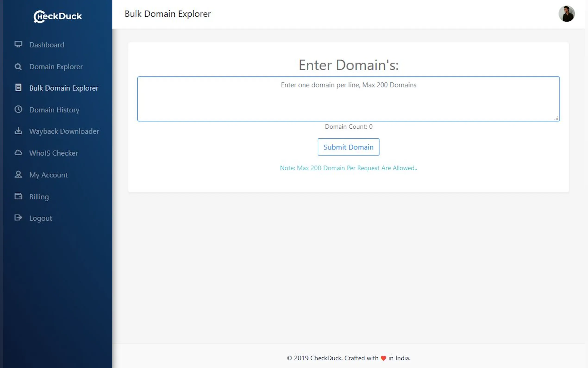Click the Wayback Downloader download icon

click(x=18, y=131)
